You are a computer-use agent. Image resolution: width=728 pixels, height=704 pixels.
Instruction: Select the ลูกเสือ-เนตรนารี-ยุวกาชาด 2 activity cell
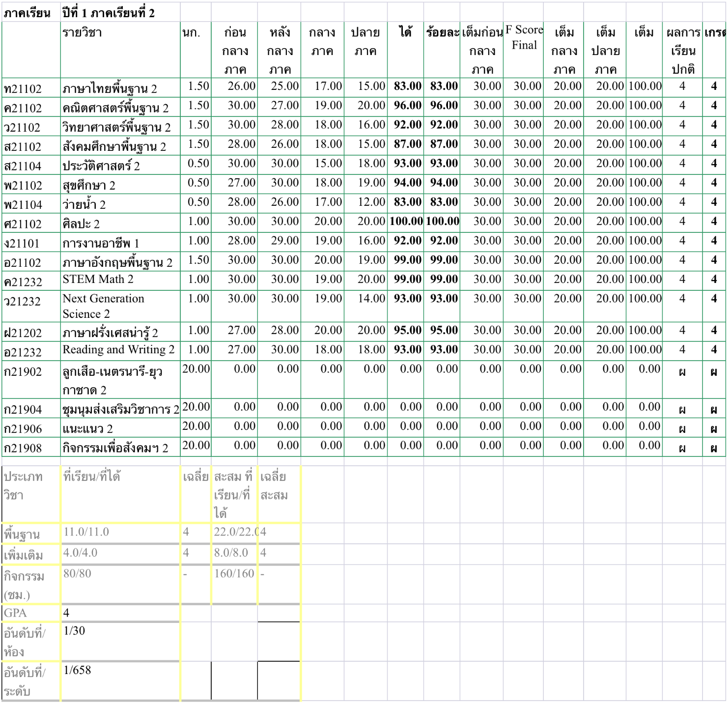click(120, 379)
